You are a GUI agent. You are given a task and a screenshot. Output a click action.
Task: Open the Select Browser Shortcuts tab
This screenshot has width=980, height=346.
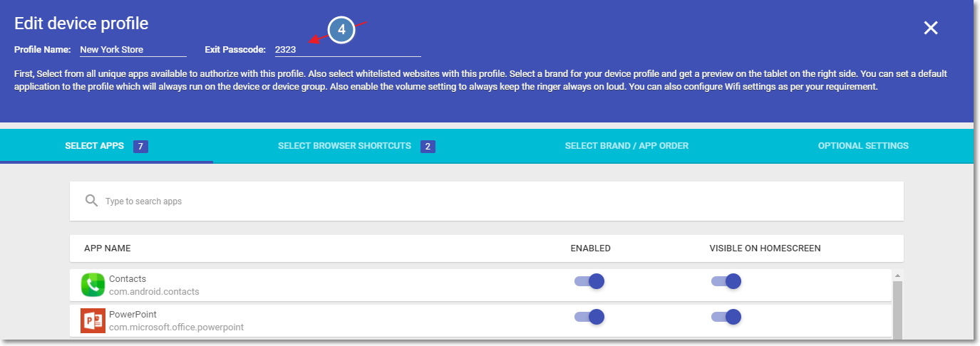tap(356, 146)
